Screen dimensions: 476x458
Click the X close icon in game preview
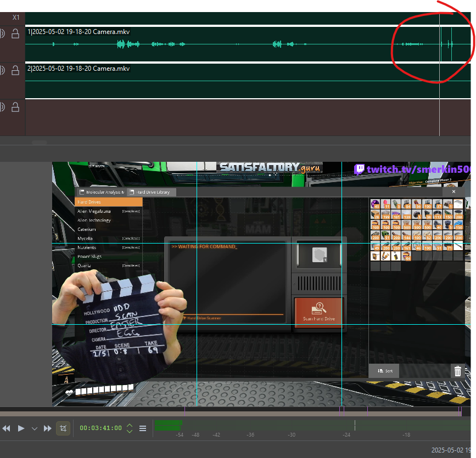click(x=453, y=191)
